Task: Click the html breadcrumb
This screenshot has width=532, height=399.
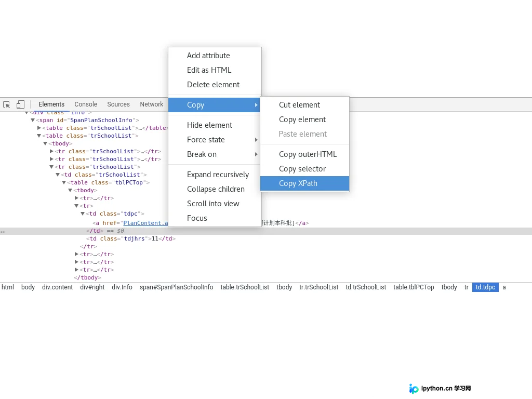Action: 8,287
